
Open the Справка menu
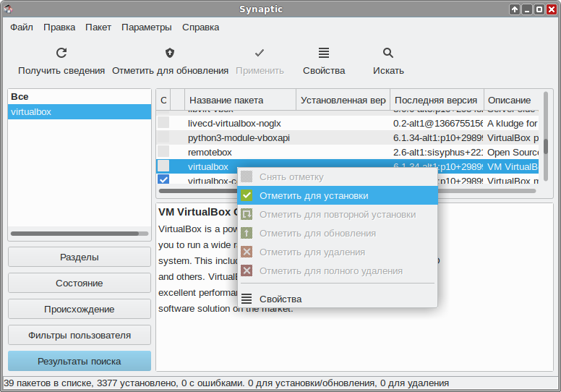click(200, 27)
